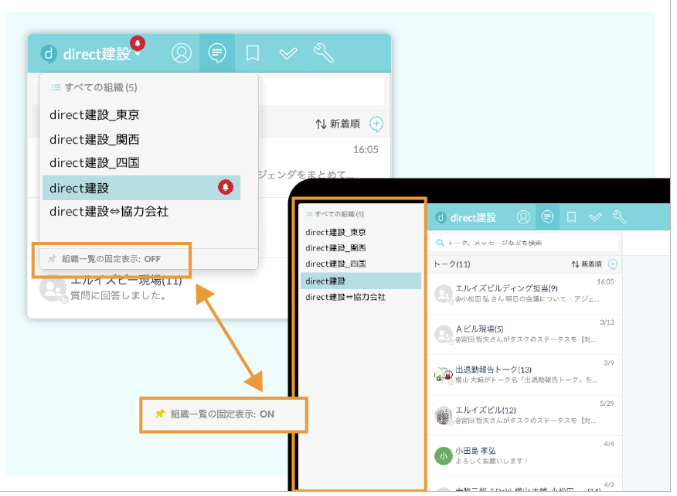This screenshot has width=677, height=496.
Task: Select direct建設_関西 in tablet pinned sidebar
Action: click(x=335, y=248)
